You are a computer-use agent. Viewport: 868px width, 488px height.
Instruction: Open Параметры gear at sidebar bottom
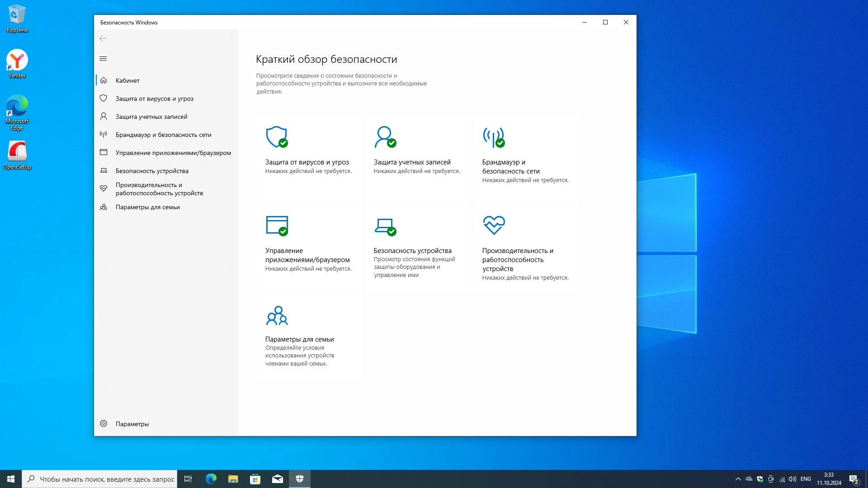[132, 424]
